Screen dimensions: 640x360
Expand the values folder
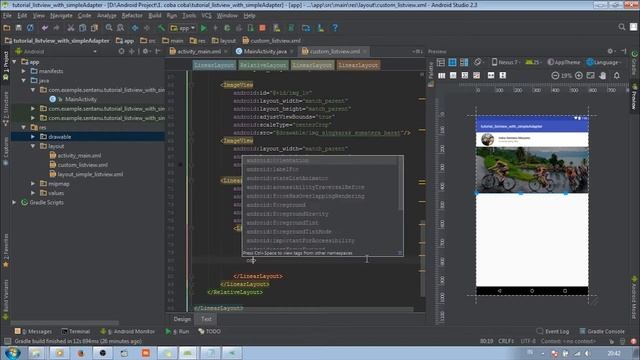[x=33, y=193]
